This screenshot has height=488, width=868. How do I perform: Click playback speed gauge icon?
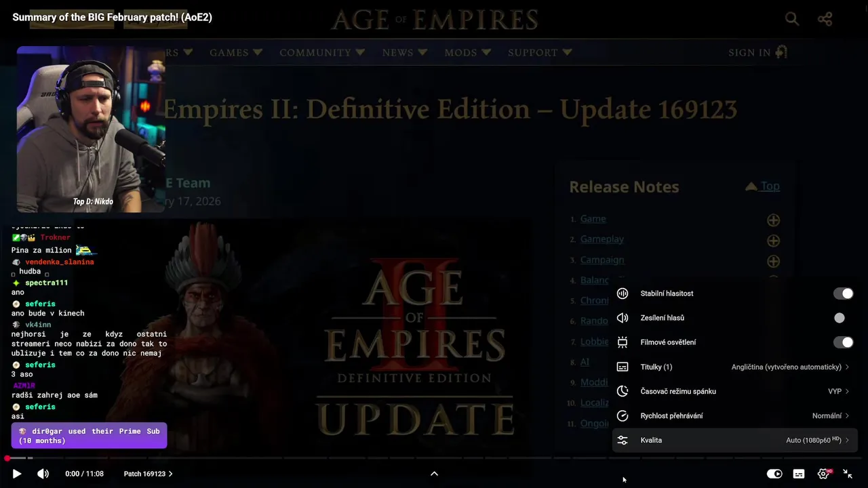pyautogui.click(x=623, y=415)
